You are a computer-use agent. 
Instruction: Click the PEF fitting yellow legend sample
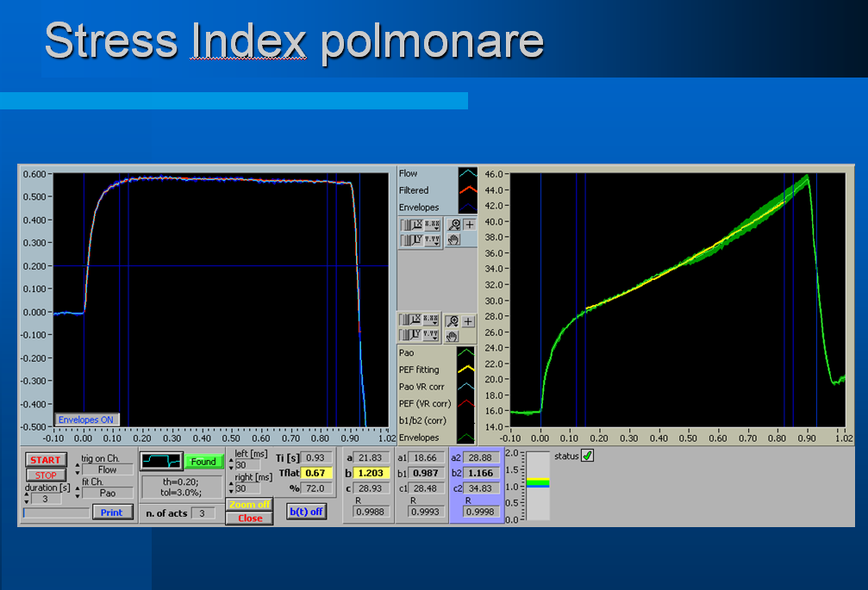(x=466, y=370)
